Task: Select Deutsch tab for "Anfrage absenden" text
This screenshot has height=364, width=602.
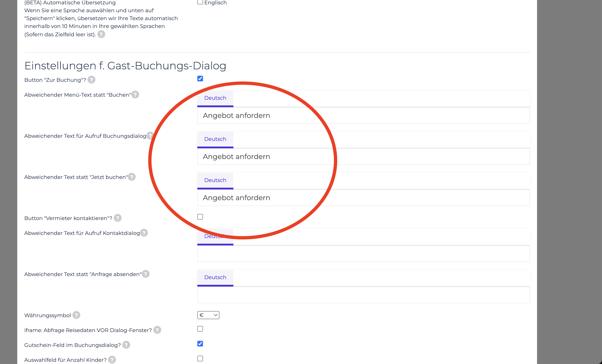Action: point(215,278)
